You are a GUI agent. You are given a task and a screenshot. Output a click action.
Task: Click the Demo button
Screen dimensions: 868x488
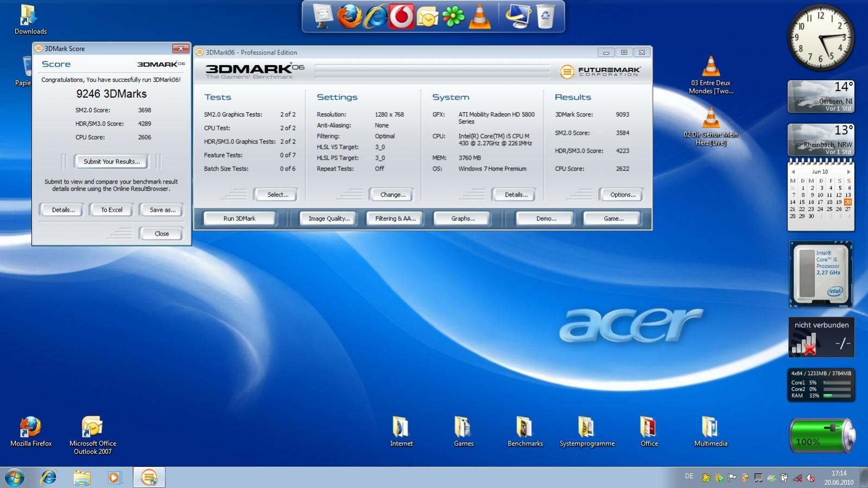pyautogui.click(x=546, y=218)
